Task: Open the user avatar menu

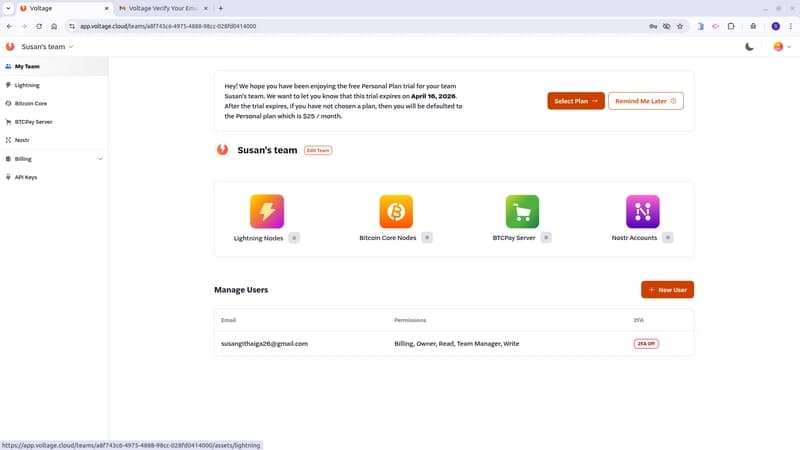Action: pyautogui.click(x=779, y=47)
